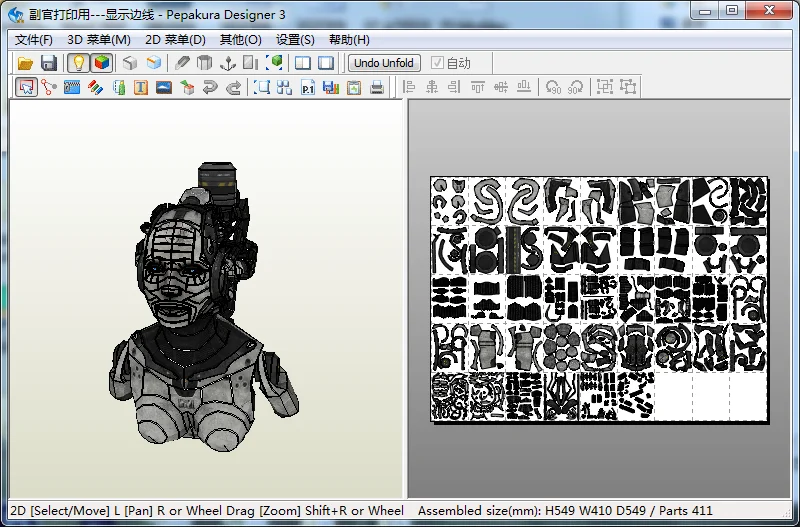Select the Select/Move arrow tool
The image size is (800, 527).
27,87
